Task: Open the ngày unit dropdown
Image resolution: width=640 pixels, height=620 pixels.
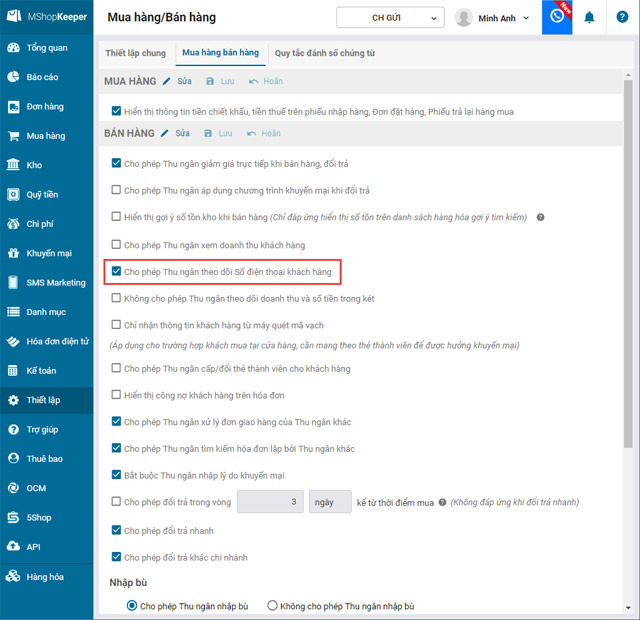Action: click(330, 502)
